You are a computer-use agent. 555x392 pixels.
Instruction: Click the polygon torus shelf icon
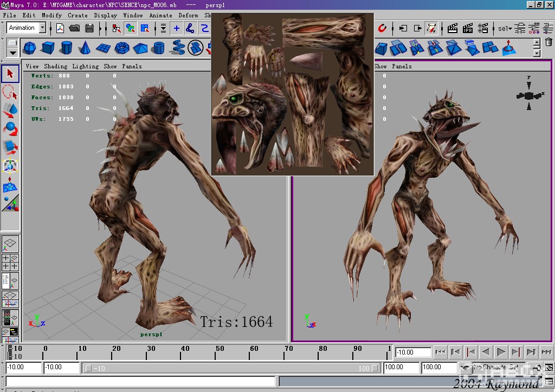pyautogui.click(x=121, y=48)
